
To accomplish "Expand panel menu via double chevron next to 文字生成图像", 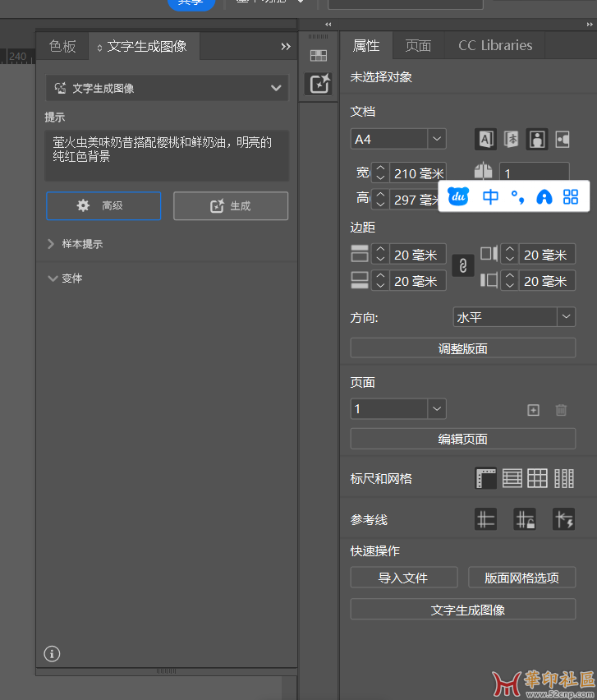I will click(286, 47).
